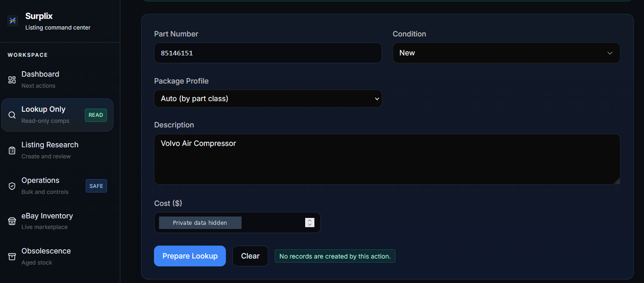Open Obsolescence aged stock page
The height and width of the screenshot is (283, 644).
pyautogui.click(x=58, y=257)
